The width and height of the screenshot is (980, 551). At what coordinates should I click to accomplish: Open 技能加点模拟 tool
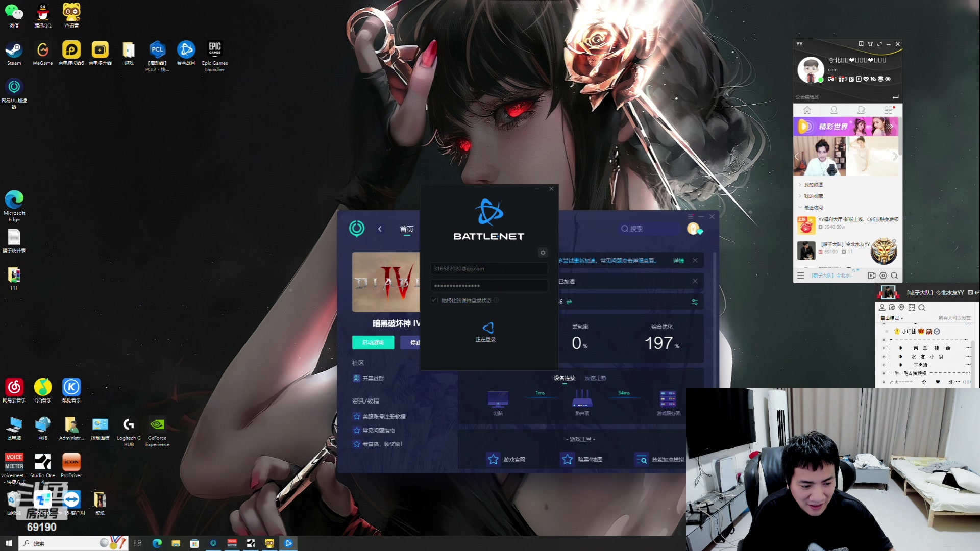[x=659, y=459]
